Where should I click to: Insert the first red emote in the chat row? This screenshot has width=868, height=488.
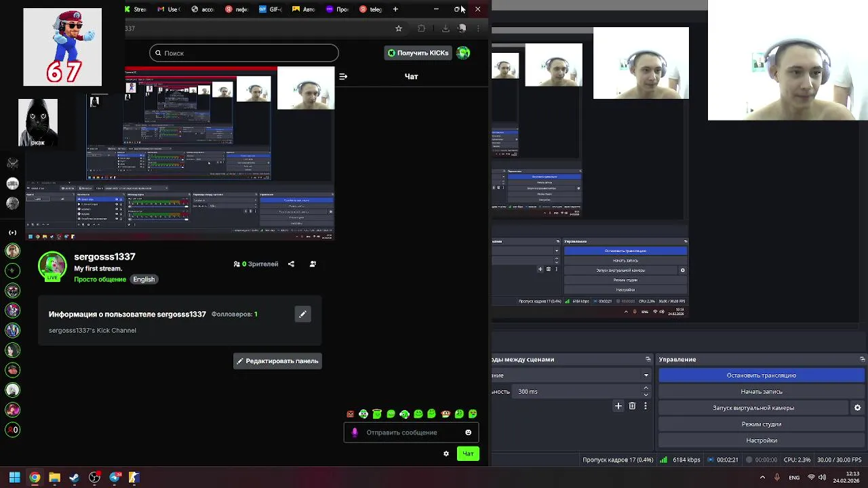coord(350,414)
